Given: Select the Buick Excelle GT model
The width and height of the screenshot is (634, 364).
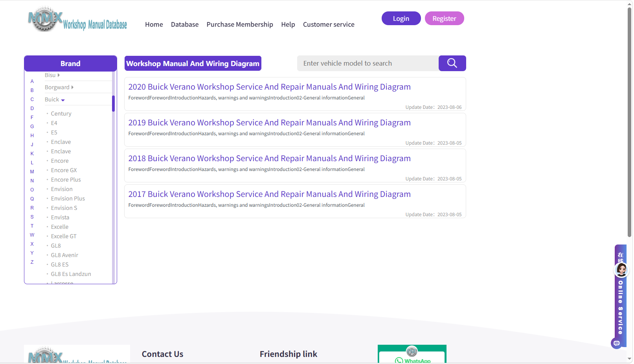Looking at the screenshot, I should coord(64,236).
